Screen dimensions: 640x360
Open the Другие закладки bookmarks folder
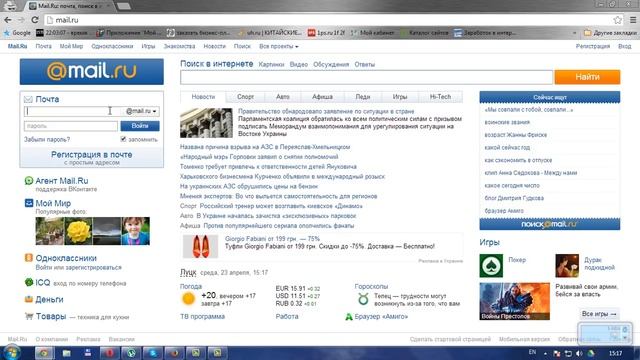click(610, 33)
